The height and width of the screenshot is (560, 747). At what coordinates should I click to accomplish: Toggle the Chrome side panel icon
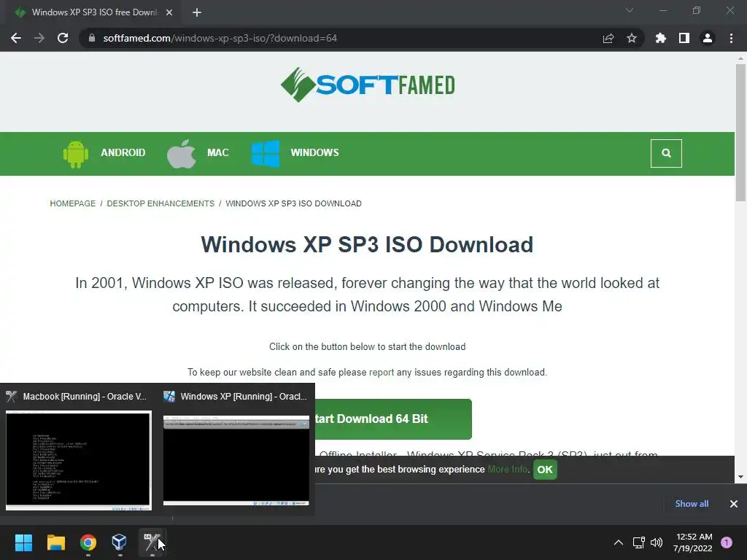tap(684, 38)
